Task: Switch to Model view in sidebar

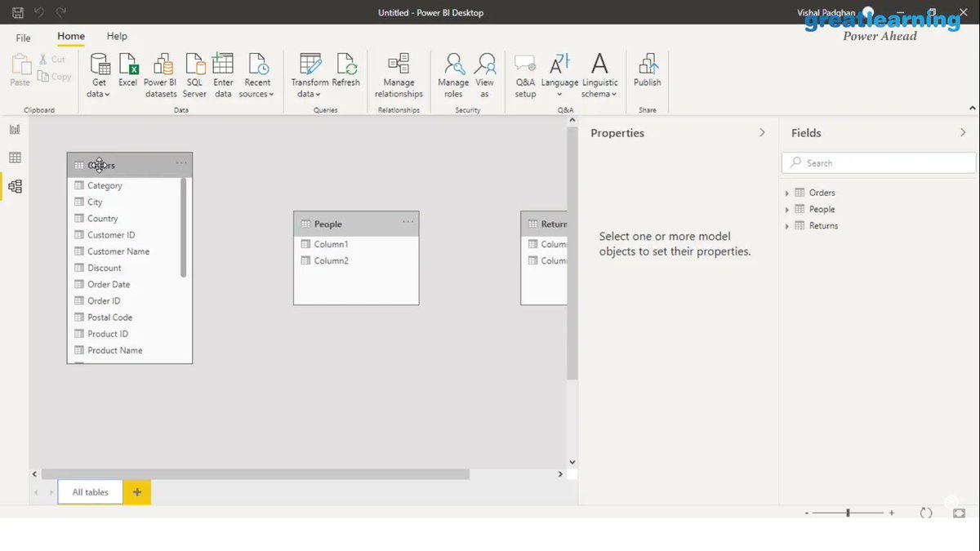Action: point(15,186)
